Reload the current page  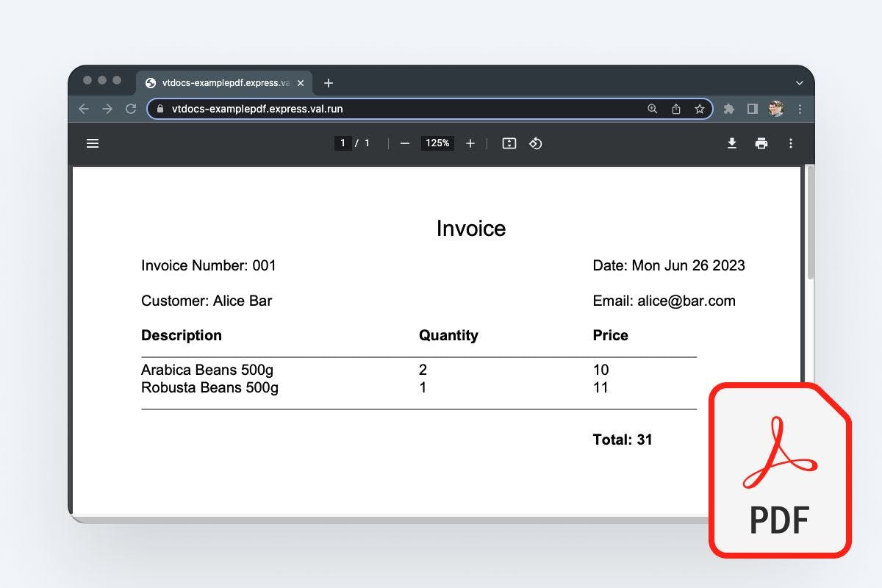point(131,109)
